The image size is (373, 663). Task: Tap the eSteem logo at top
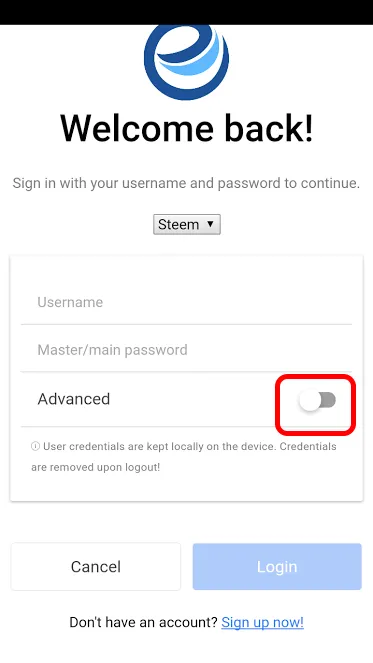[x=186, y=62]
